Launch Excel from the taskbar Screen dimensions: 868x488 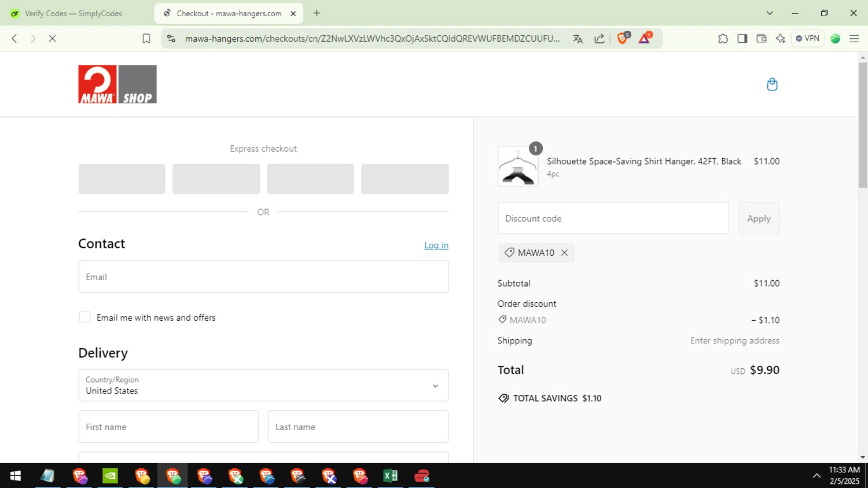coord(391,476)
